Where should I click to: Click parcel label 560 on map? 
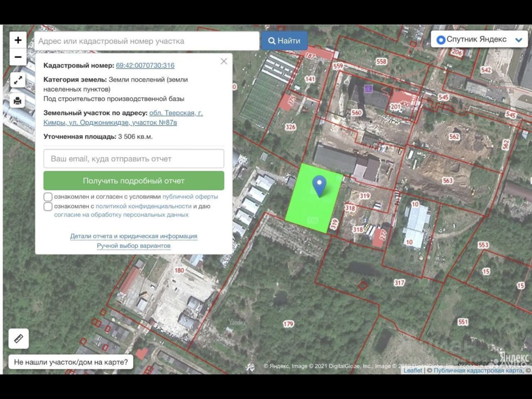point(357,113)
